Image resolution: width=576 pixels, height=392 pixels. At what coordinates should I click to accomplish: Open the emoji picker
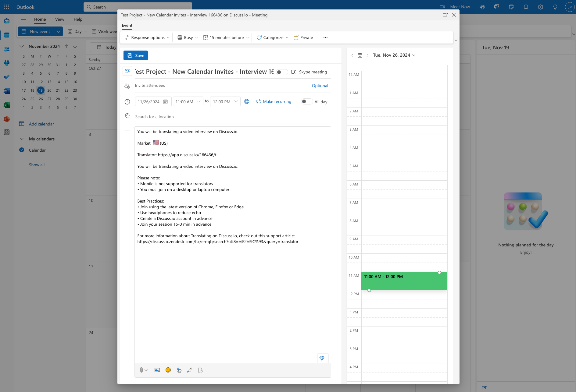(x=168, y=370)
